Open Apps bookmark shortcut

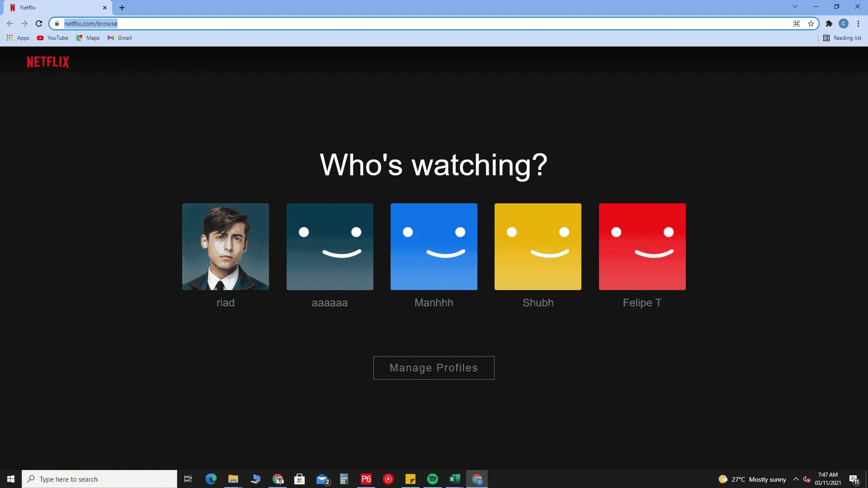pos(18,38)
